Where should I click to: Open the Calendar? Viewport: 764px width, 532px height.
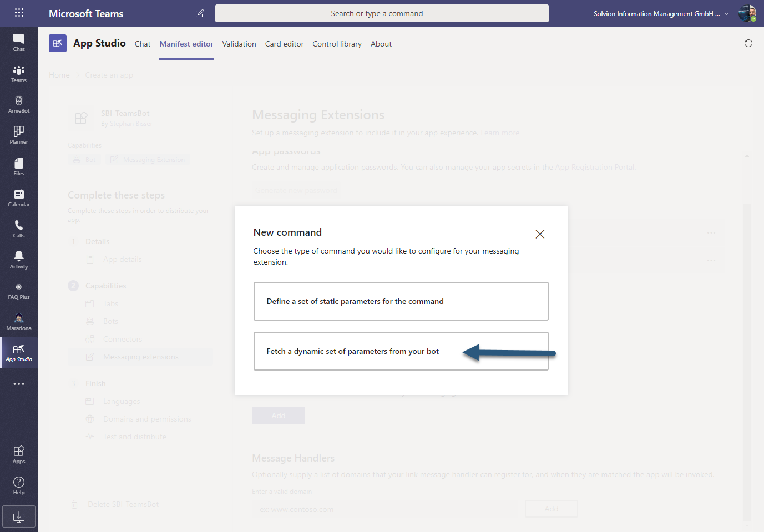click(19, 197)
